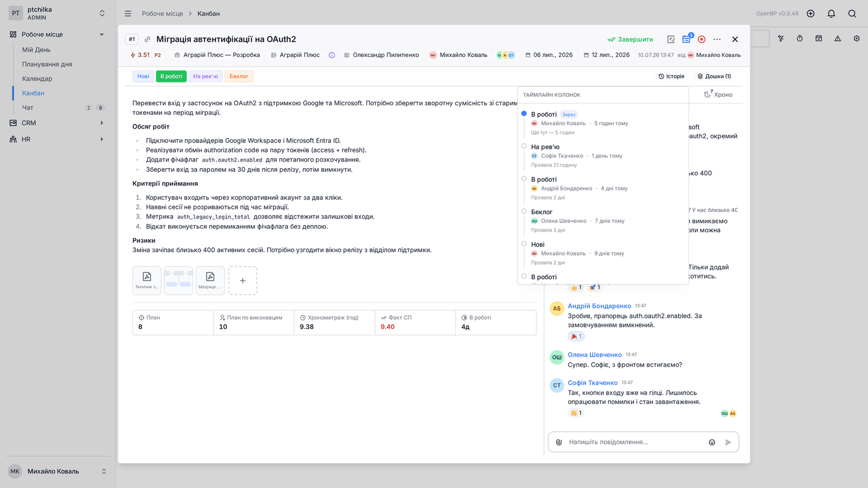This screenshot has width=868, height=488.
Task: Click the task number #1 badge
Action: coord(131,39)
